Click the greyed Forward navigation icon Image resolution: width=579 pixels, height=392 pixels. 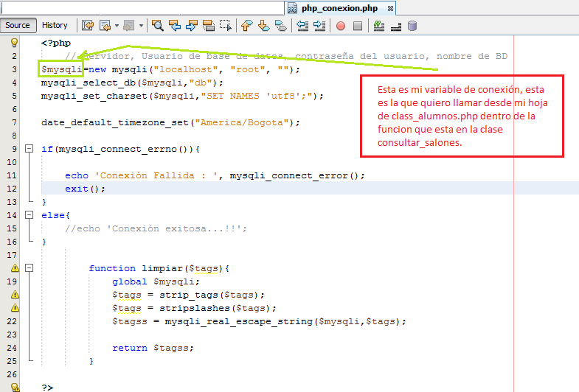tap(128, 26)
